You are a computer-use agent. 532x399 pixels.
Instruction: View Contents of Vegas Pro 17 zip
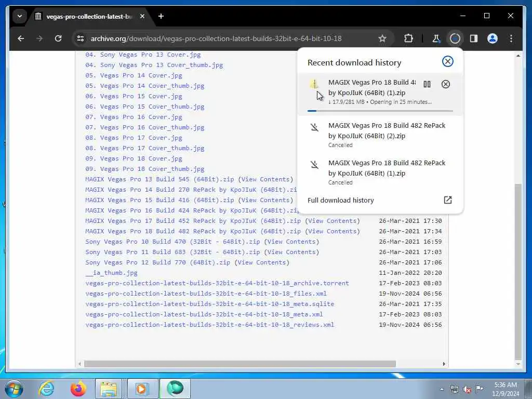point(332,221)
